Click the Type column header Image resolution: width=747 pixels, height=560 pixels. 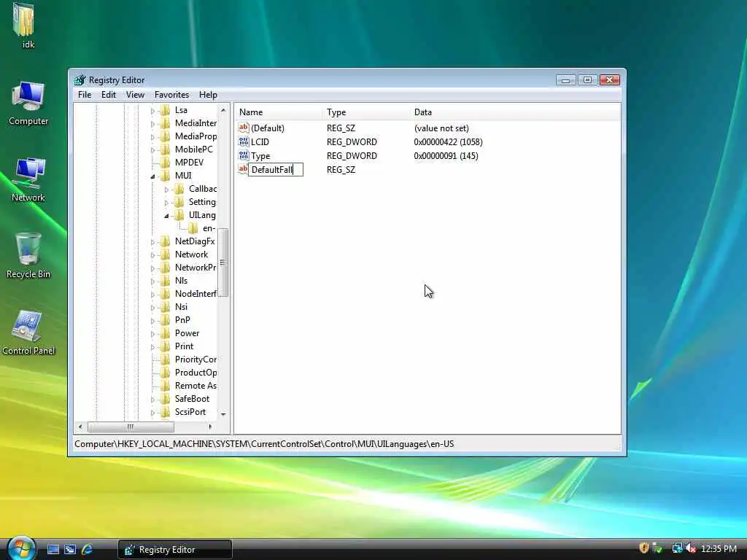click(365, 112)
